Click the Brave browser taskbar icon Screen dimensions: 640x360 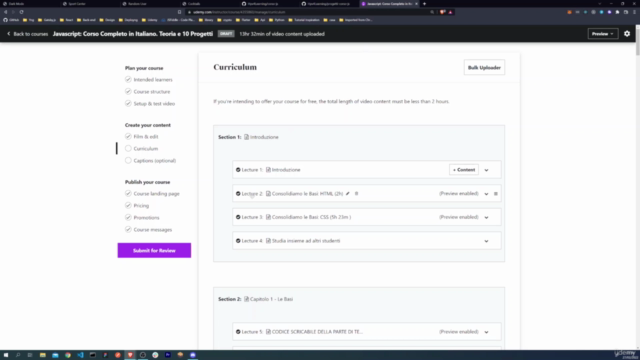130,355
